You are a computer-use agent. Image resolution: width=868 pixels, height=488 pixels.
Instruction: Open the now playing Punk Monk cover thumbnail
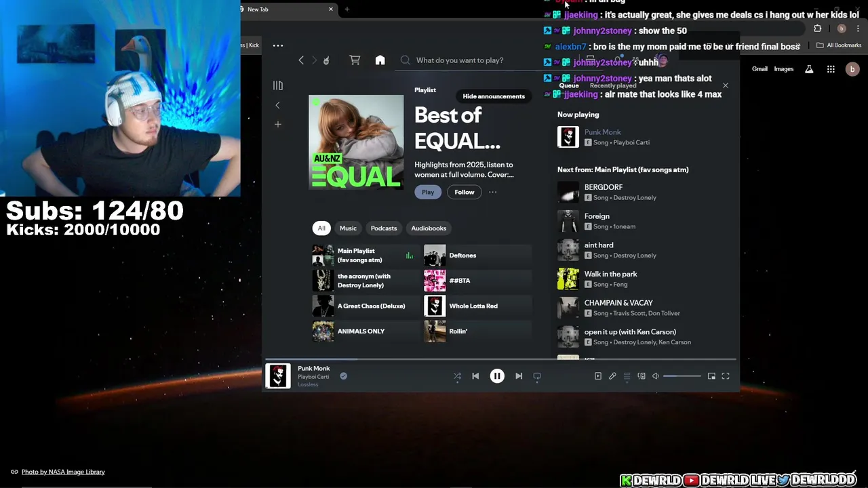pyautogui.click(x=278, y=376)
